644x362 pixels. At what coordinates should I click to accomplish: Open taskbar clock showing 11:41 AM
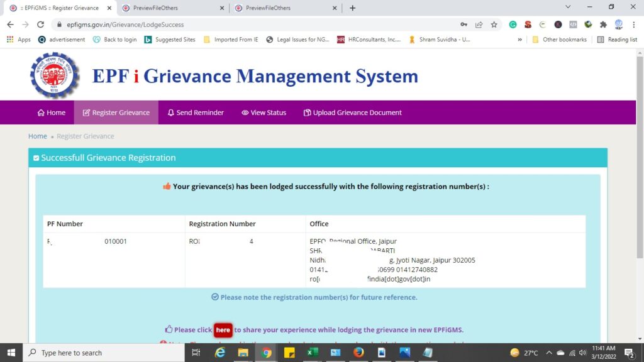point(604,353)
